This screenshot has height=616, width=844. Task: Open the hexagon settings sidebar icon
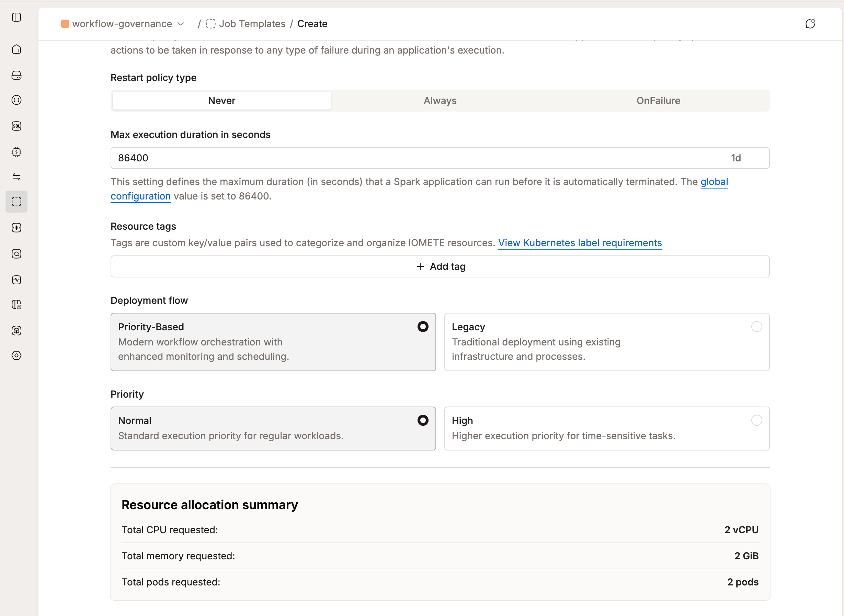[x=16, y=355]
